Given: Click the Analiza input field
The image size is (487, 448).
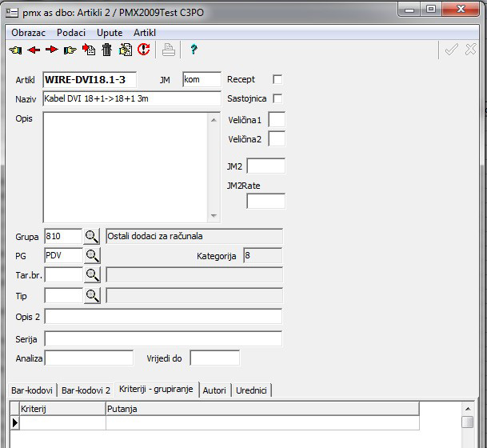Looking at the screenshot, I should tap(89, 358).
